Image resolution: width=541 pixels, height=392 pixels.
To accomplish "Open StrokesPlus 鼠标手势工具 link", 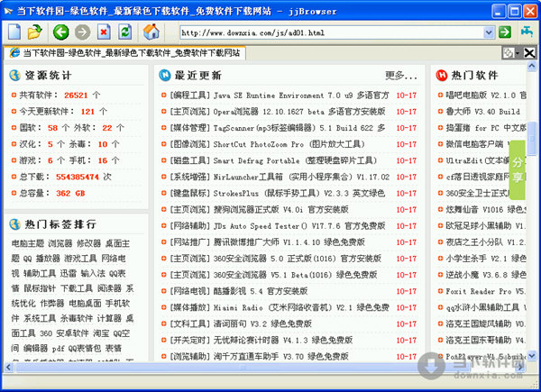I will pos(298,193).
